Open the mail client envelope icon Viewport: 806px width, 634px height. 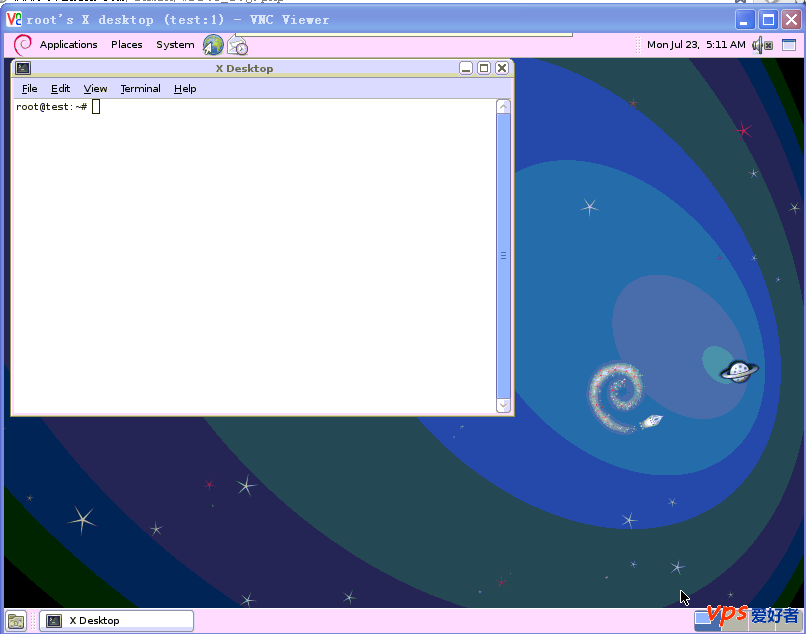[x=237, y=45]
